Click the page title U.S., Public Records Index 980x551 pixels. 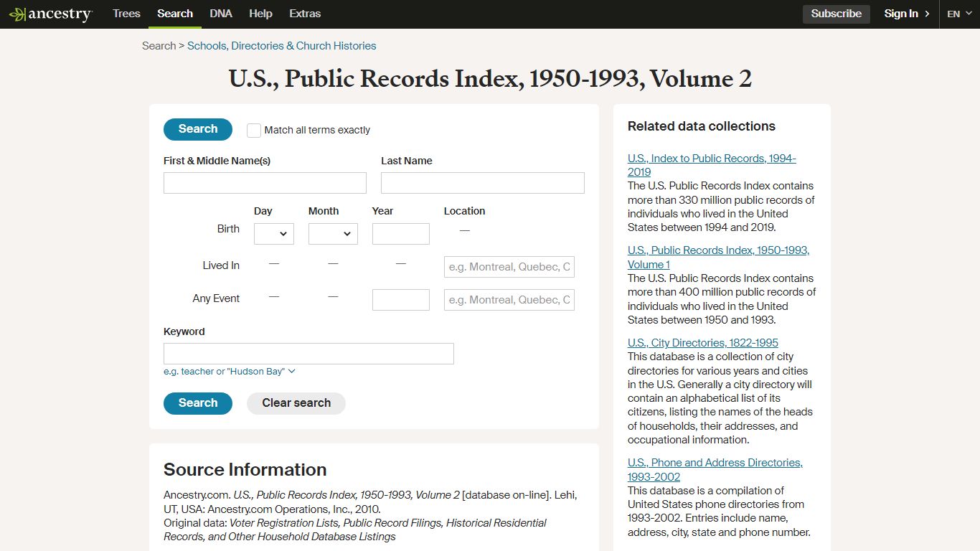490,79
